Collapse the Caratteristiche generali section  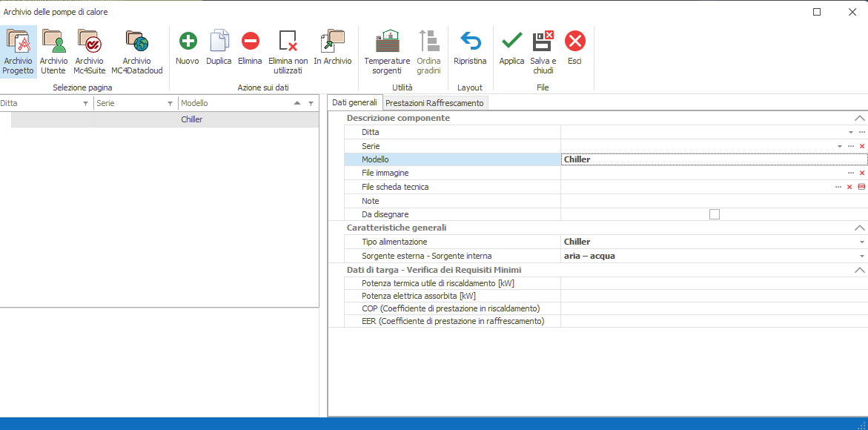(x=859, y=228)
